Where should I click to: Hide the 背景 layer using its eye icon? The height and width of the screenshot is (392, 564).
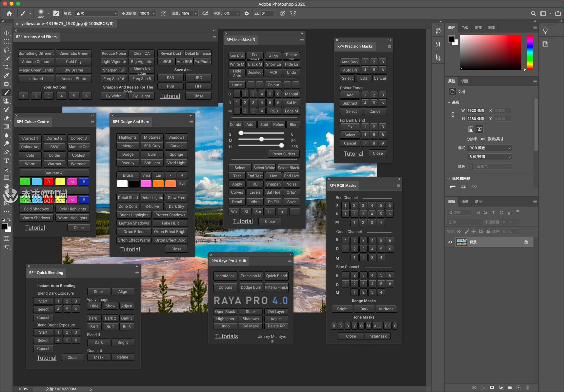450,242
